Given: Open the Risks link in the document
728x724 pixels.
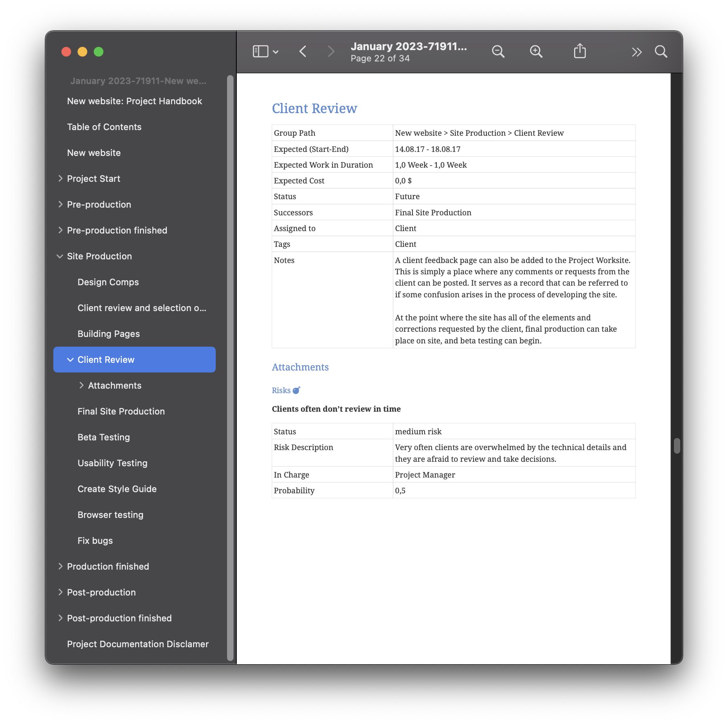Looking at the screenshot, I should click(x=282, y=390).
